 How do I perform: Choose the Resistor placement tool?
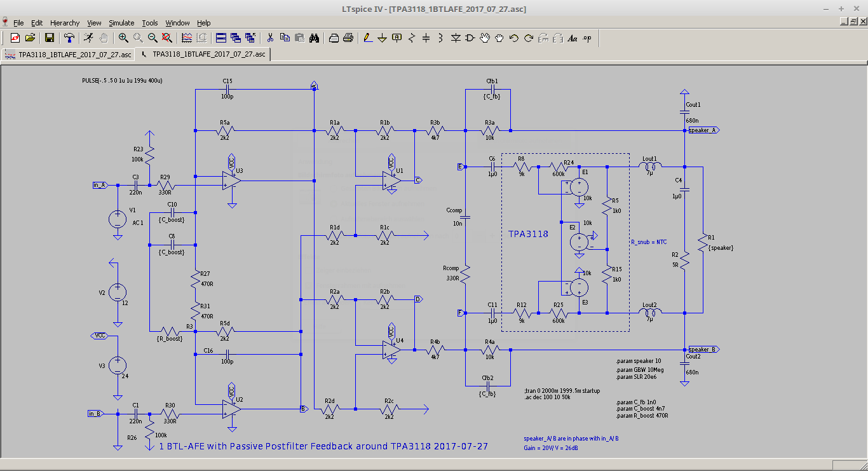point(412,38)
